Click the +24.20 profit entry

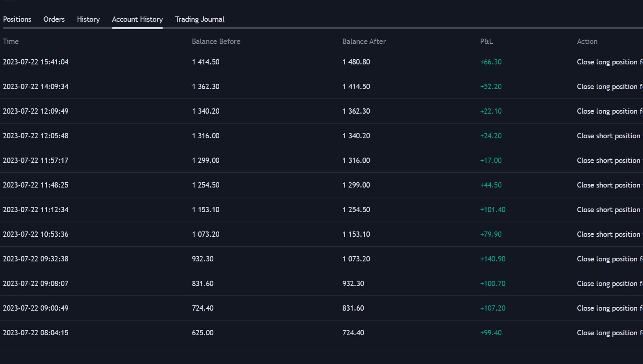tap(491, 136)
